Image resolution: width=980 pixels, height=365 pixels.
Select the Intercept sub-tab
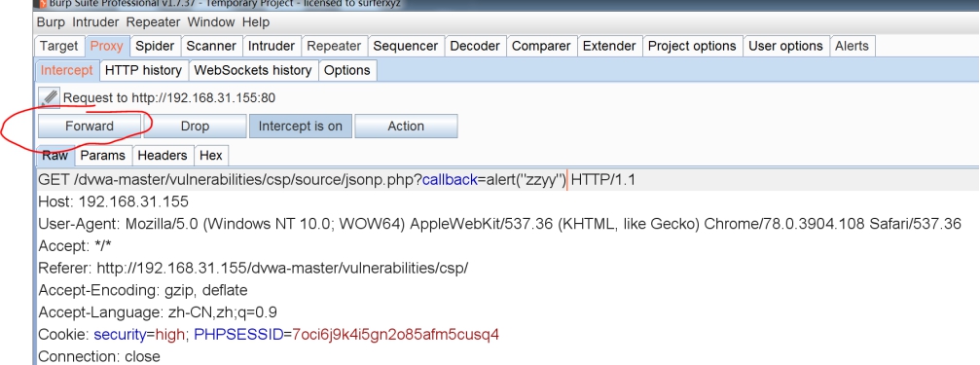pyautogui.click(x=67, y=71)
